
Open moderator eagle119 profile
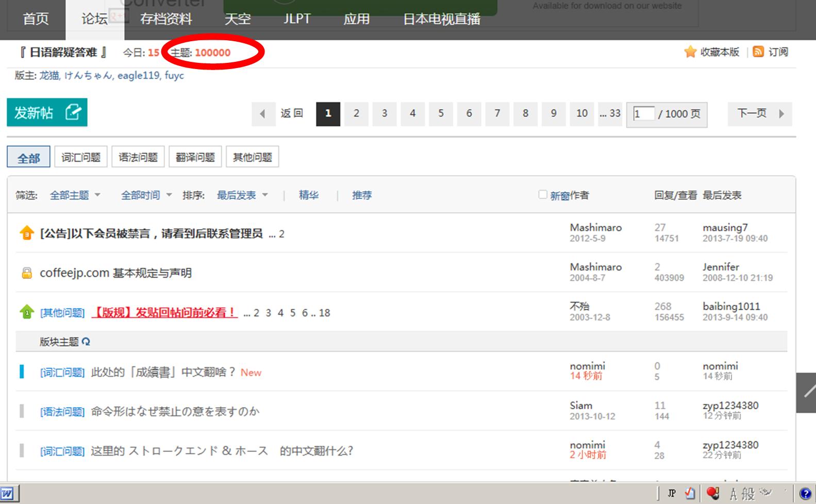pos(138,75)
